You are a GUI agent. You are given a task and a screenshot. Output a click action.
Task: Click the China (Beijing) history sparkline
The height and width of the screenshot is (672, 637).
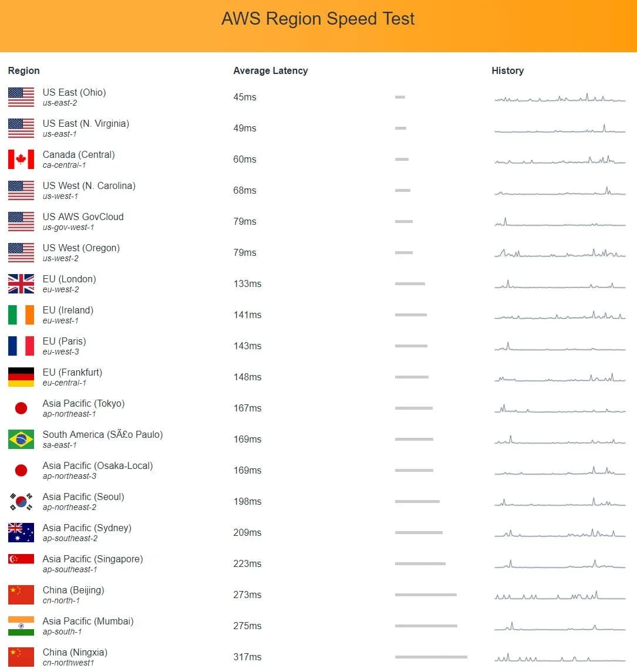tap(560, 595)
